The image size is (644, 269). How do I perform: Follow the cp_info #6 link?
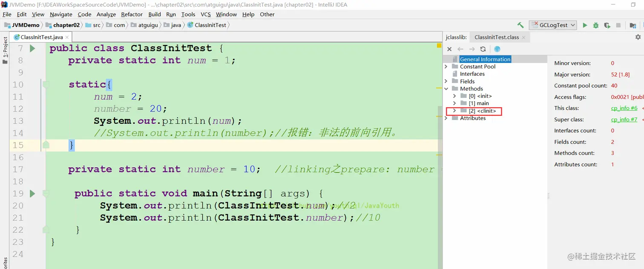[624, 108]
